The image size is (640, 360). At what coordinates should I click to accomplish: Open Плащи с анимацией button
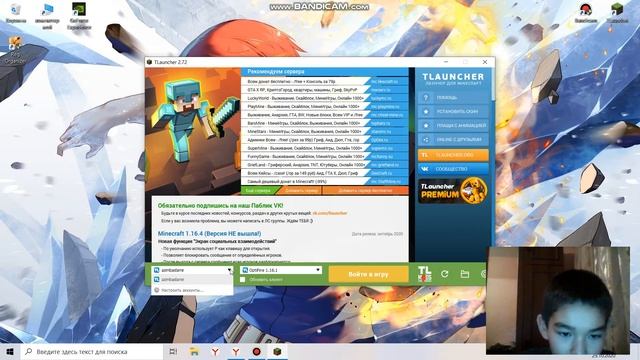tap(453, 125)
